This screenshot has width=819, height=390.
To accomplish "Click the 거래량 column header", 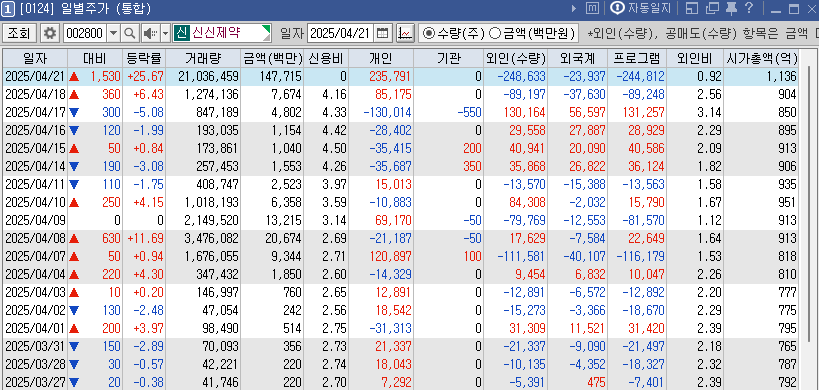I will click(203, 58).
